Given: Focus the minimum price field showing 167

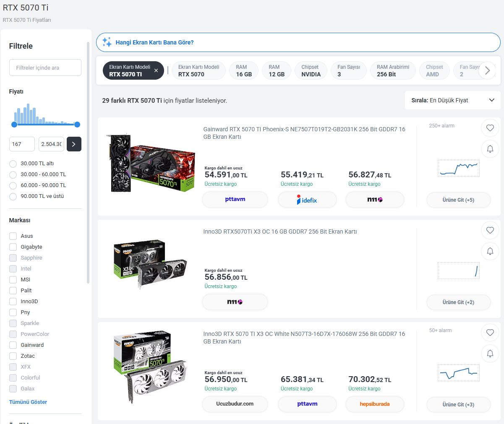Looking at the screenshot, I should (22, 144).
